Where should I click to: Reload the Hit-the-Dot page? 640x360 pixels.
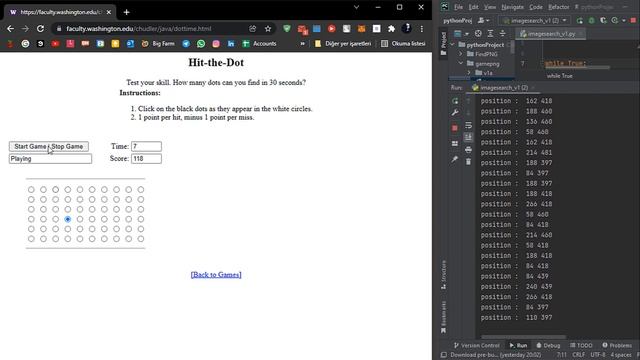tap(40, 29)
